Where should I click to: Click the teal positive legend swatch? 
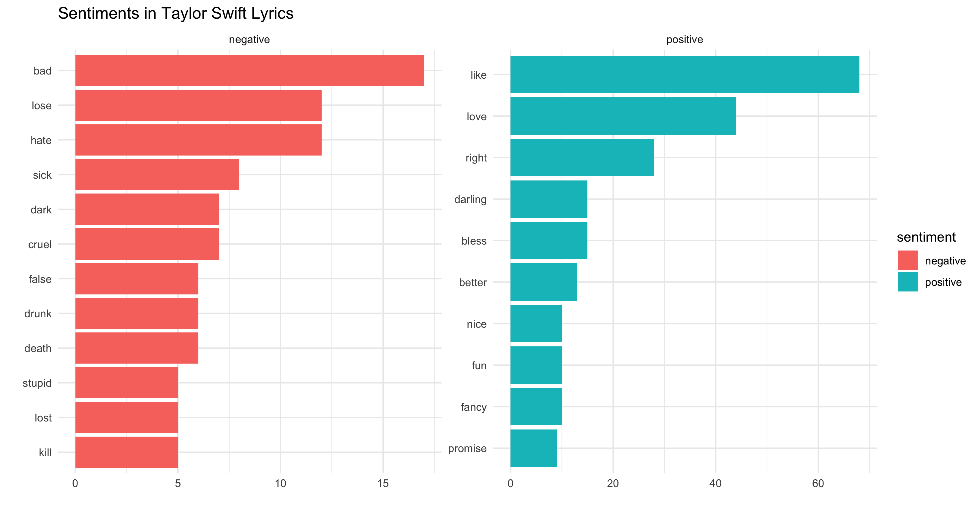(x=907, y=282)
